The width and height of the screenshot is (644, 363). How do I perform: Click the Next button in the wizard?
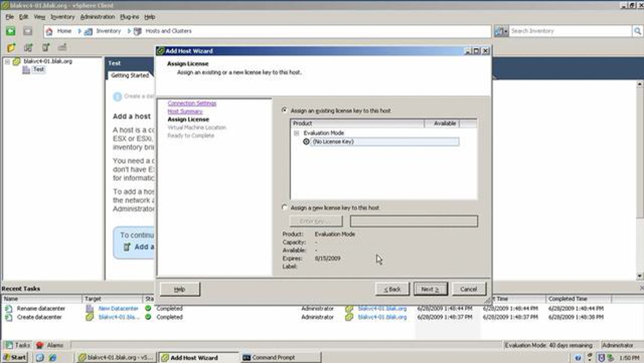(430, 289)
